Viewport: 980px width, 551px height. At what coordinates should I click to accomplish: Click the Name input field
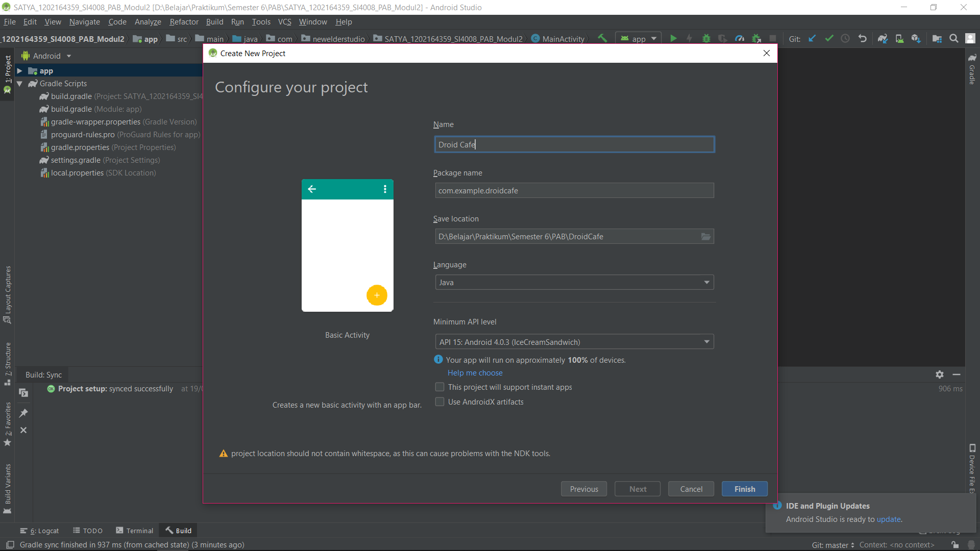pos(574,144)
